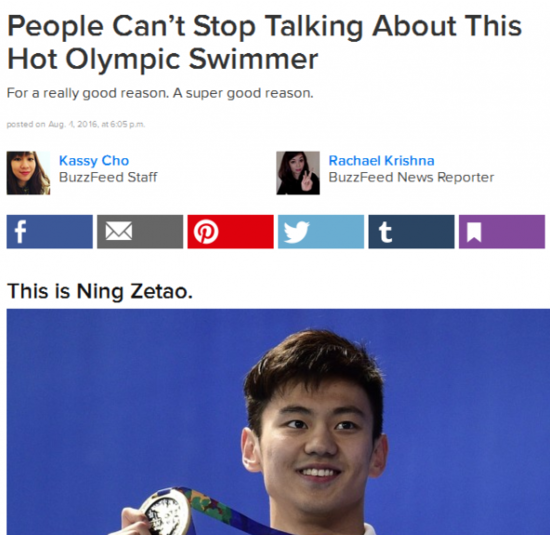Click the article headline about Olympic swimmer
This screenshot has width=550, height=535.
pyautogui.click(x=264, y=43)
